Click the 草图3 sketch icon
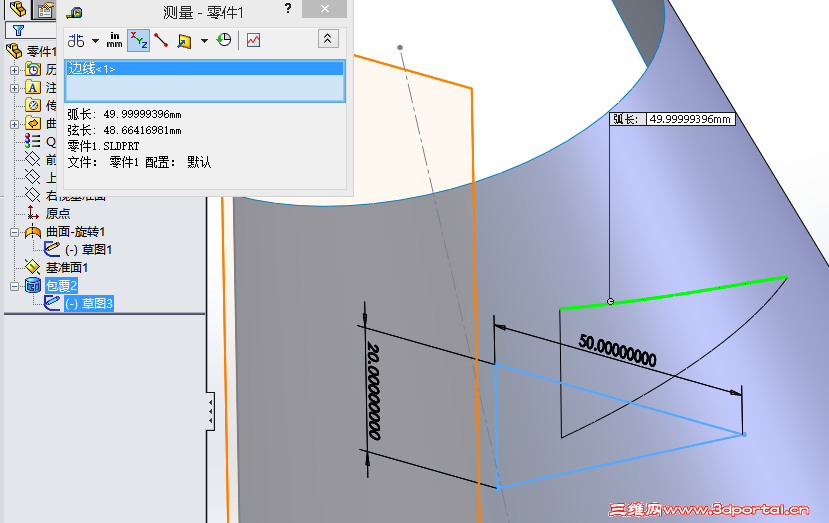This screenshot has width=829, height=523. click(52, 303)
